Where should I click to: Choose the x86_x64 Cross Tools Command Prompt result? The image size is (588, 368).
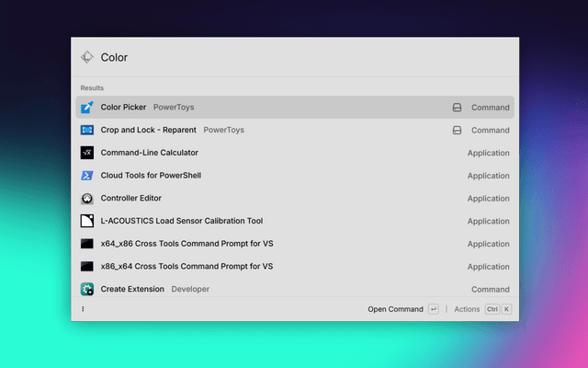(x=294, y=267)
